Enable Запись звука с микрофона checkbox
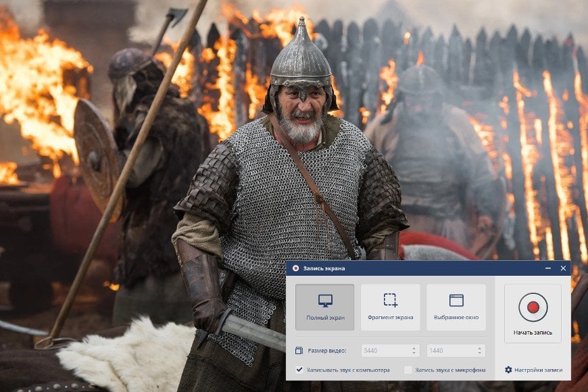 pos(408,370)
